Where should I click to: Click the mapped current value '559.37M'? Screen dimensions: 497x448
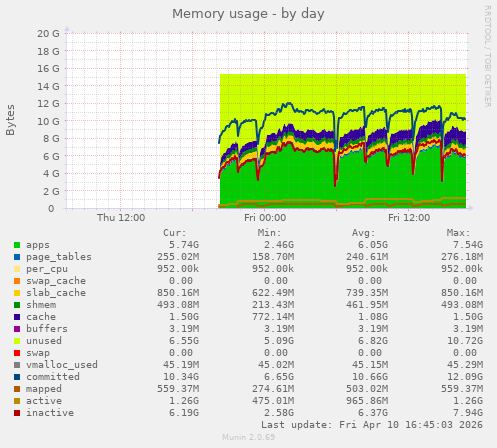(178, 389)
